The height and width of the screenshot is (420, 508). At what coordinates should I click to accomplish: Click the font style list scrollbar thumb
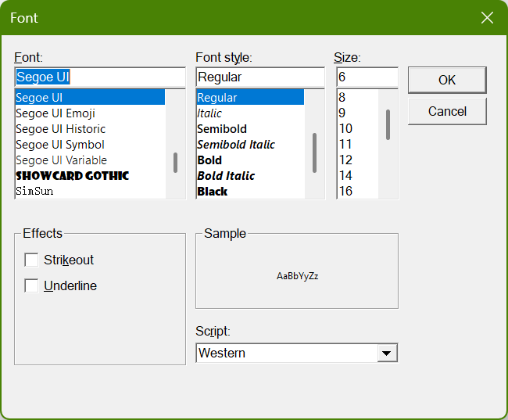pos(314,153)
